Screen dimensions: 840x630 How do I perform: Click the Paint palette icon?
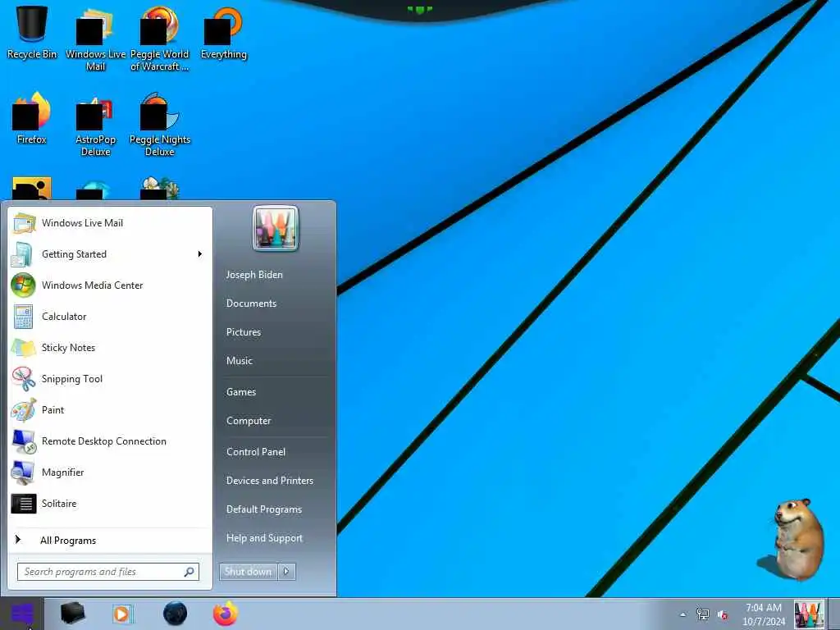(24, 410)
